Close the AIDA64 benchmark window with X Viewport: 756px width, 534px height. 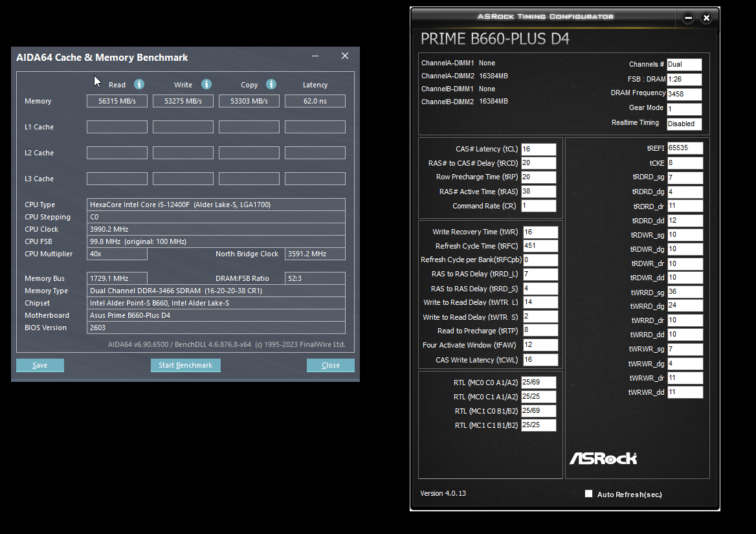[x=345, y=56]
